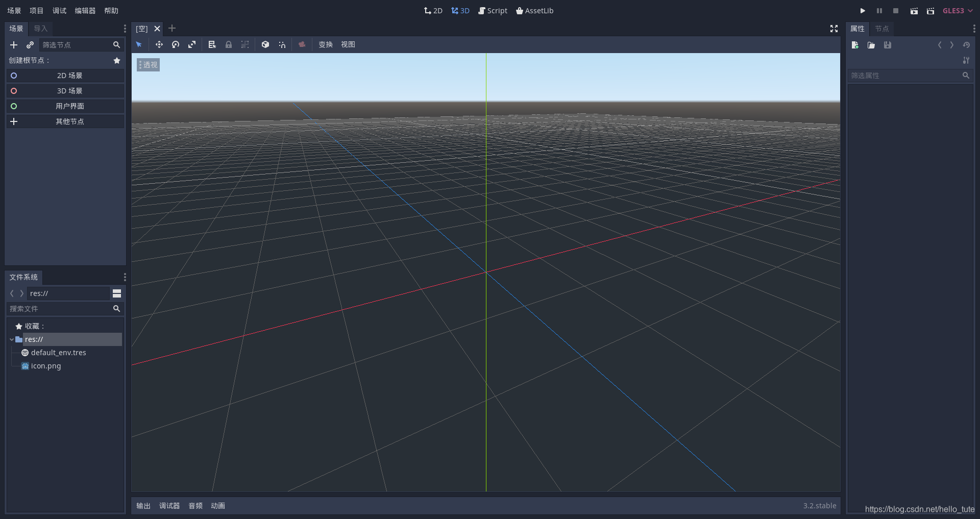Load a resource with folder icon
Viewport: 980px width, 519px height.
click(x=871, y=45)
